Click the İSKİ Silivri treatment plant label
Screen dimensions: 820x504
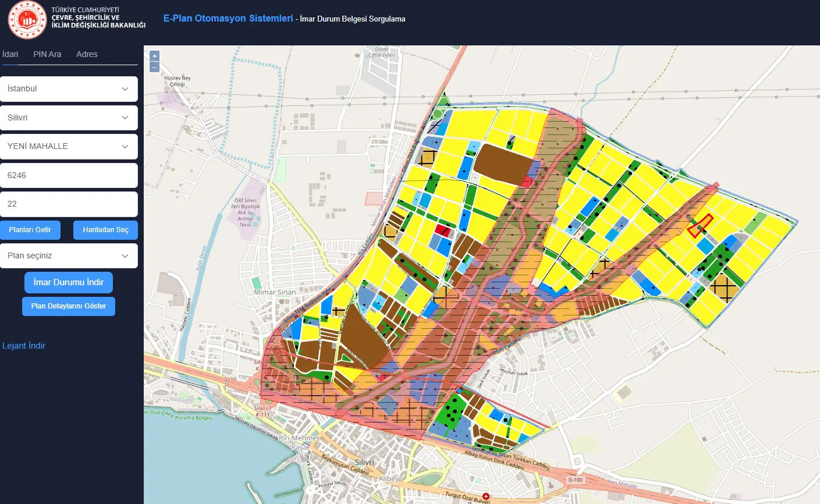[x=246, y=212]
